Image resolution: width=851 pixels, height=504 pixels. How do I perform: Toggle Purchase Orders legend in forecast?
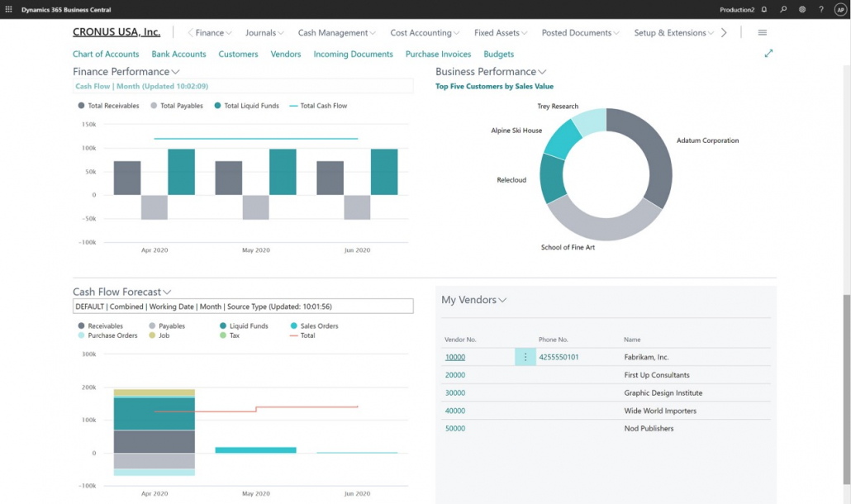pos(107,335)
